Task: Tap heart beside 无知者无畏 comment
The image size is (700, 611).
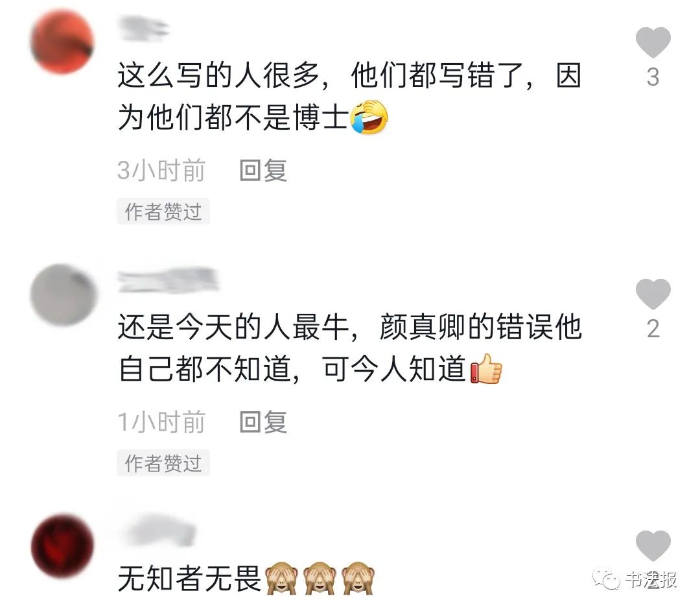Action: pos(653,545)
